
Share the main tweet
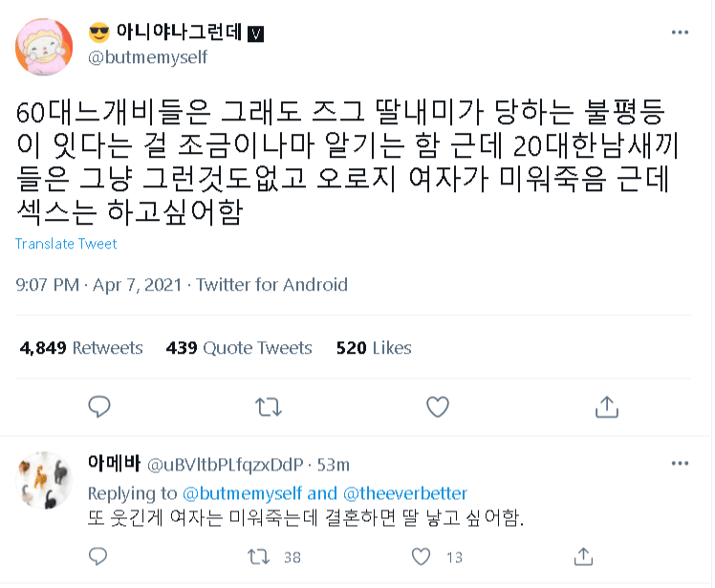pos(606,406)
